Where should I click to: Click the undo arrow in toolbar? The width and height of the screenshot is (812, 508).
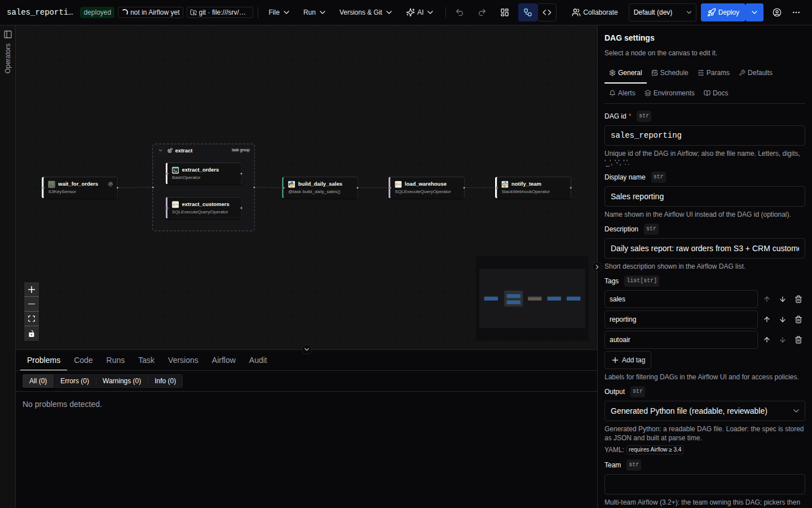coord(460,12)
